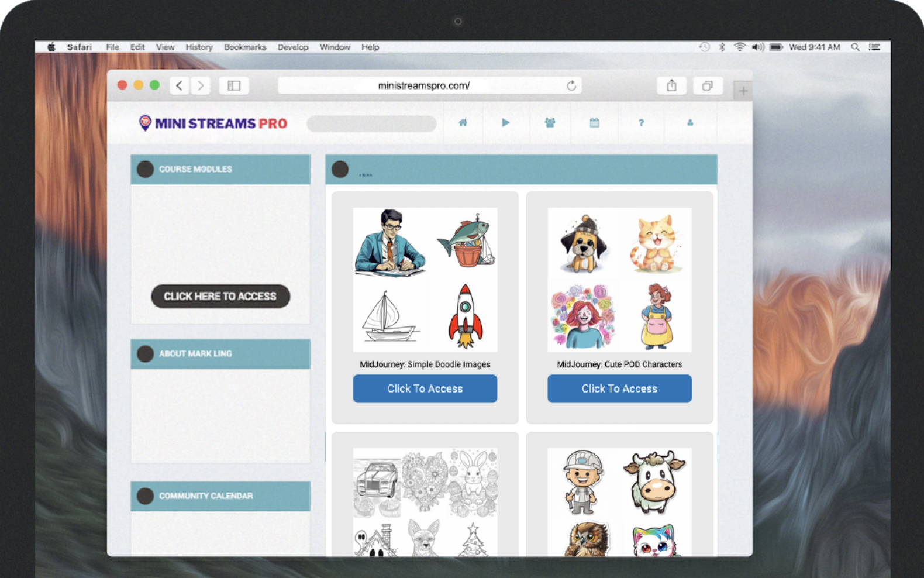The height and width of the screenshot is (578, 924).
Task: Click the Time Machine icon in menu bar
Action: (704, 47)
